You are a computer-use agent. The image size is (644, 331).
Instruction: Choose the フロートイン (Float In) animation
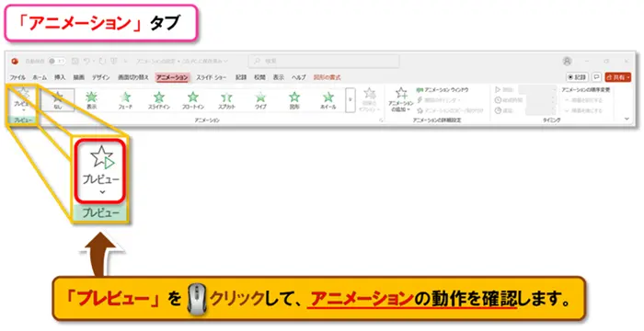(193, 100)
